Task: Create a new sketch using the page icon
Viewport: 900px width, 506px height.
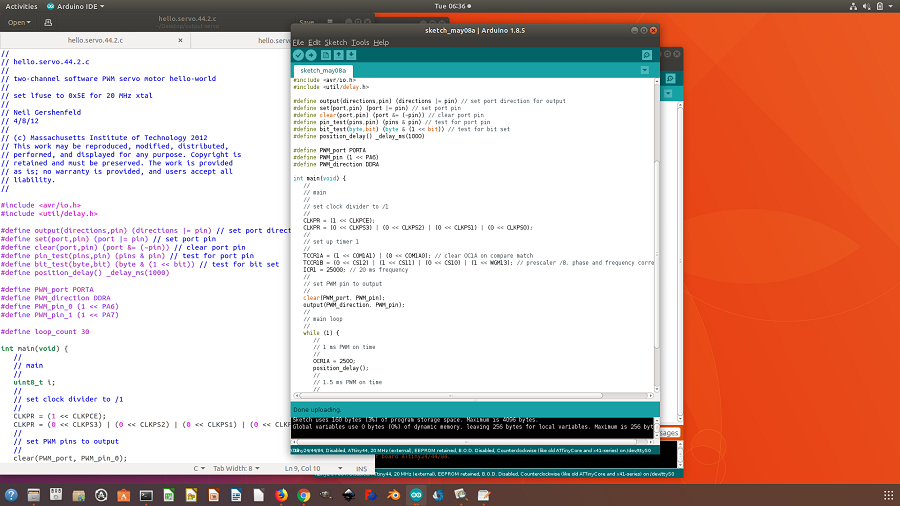Action: click(x=325, y=55)
